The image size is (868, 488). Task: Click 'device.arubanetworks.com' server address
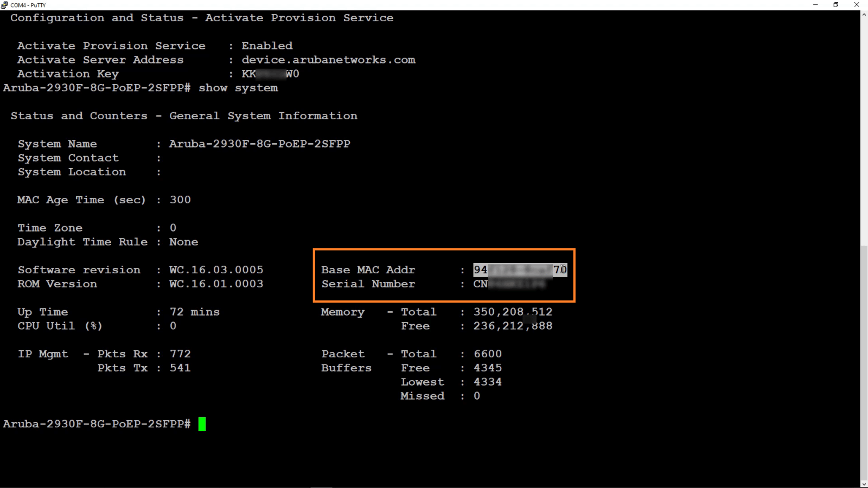[328, 60]
